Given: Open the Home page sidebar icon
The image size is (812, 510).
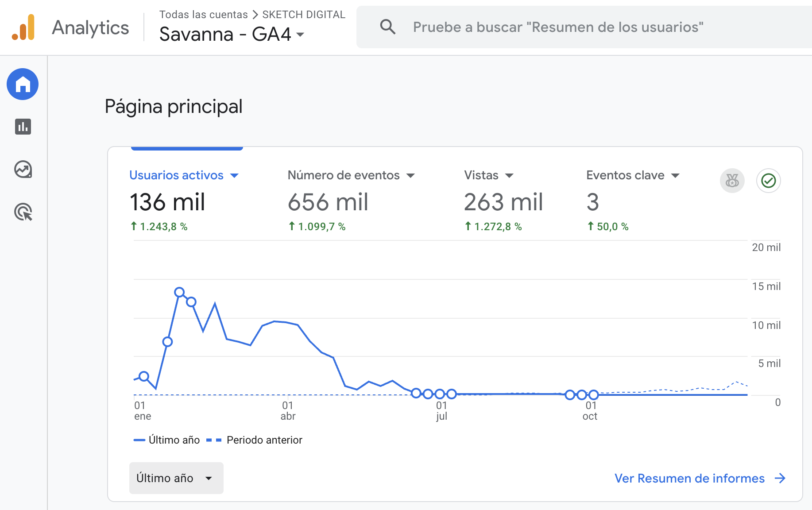Looking at the screenshot, I should click(23, 84).
